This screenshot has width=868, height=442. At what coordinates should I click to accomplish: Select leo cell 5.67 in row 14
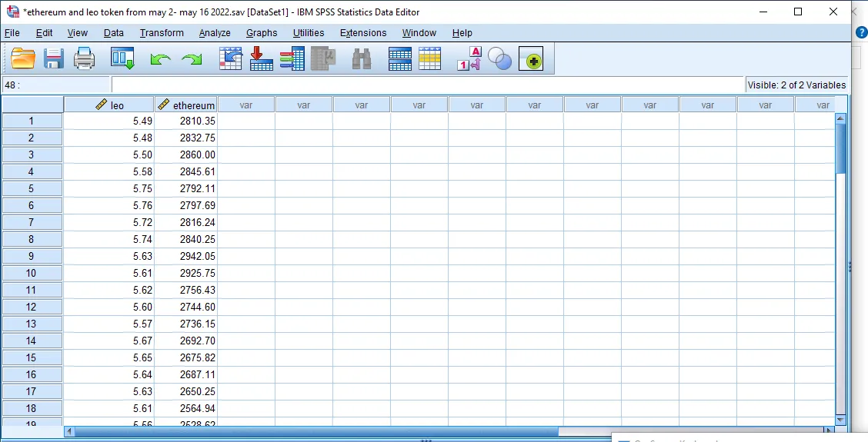(109, 341)
